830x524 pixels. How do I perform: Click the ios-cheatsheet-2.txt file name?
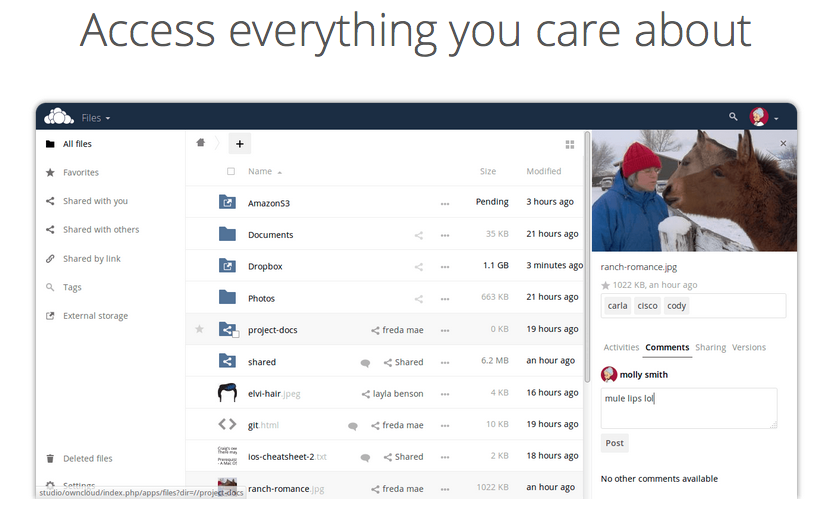pos(287,456)
